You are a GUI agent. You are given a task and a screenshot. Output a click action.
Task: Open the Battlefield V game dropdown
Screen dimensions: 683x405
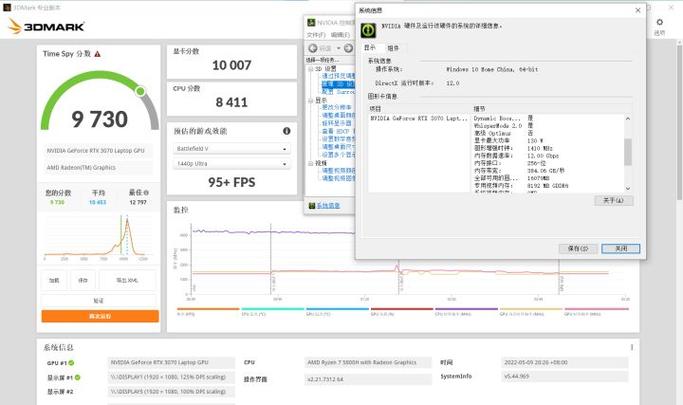click(x=232, y=149)
